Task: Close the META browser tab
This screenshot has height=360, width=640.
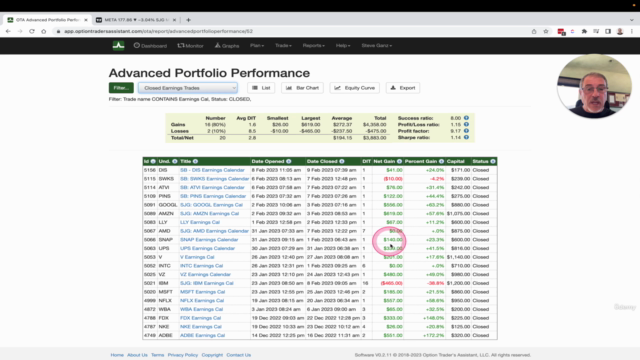Action: pos(174,20)
